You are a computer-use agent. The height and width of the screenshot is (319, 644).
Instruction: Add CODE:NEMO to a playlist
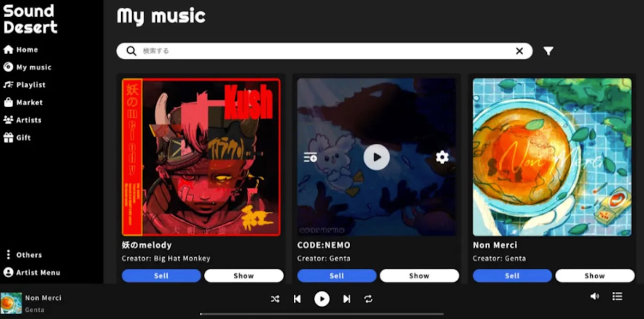[310, 157]
